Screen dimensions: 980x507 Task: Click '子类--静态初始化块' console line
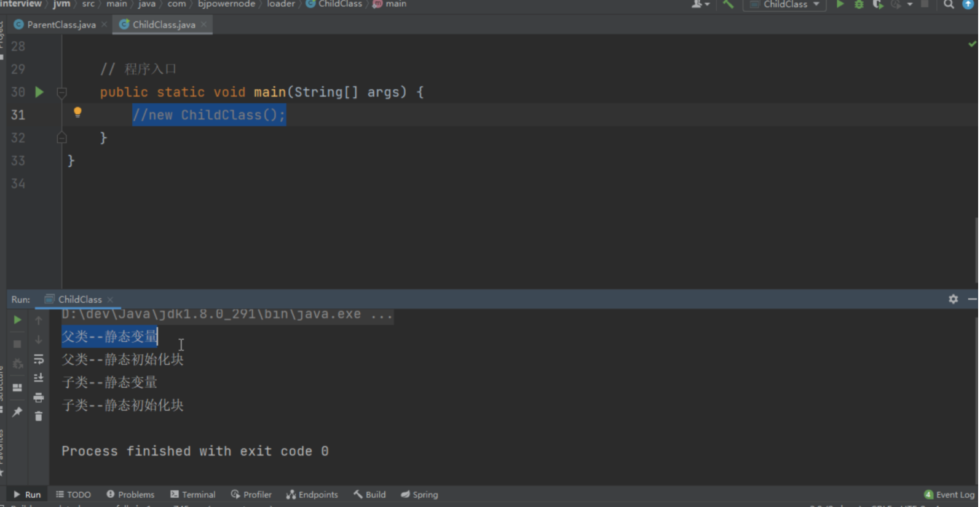point(123,405)
